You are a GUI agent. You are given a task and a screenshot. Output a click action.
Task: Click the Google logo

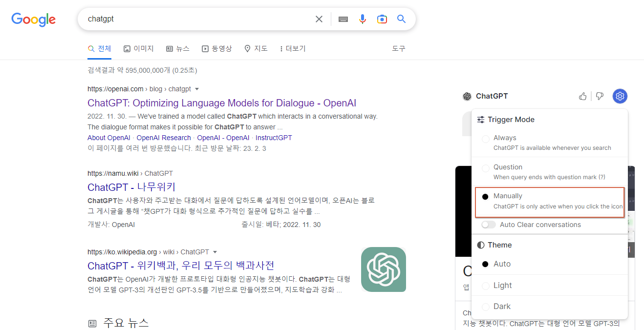[34, 20]
